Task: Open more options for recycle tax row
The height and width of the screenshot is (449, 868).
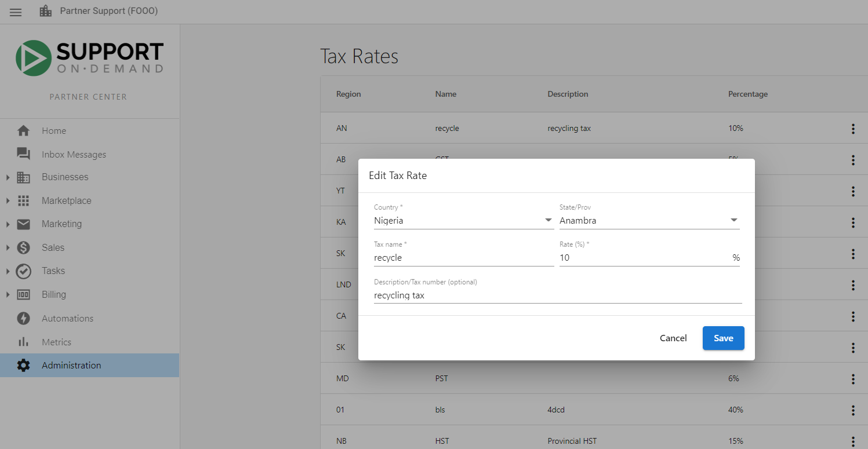Action: coord(853,129)
